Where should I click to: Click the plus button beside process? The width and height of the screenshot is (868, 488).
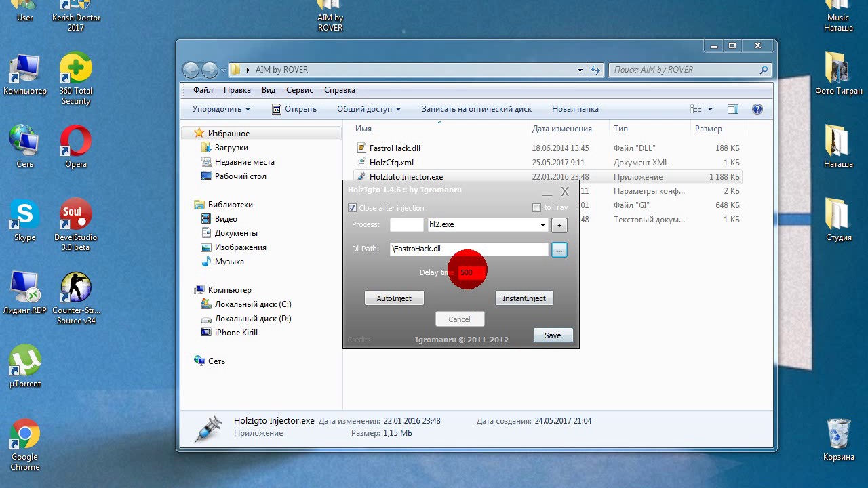pos(559,225)
